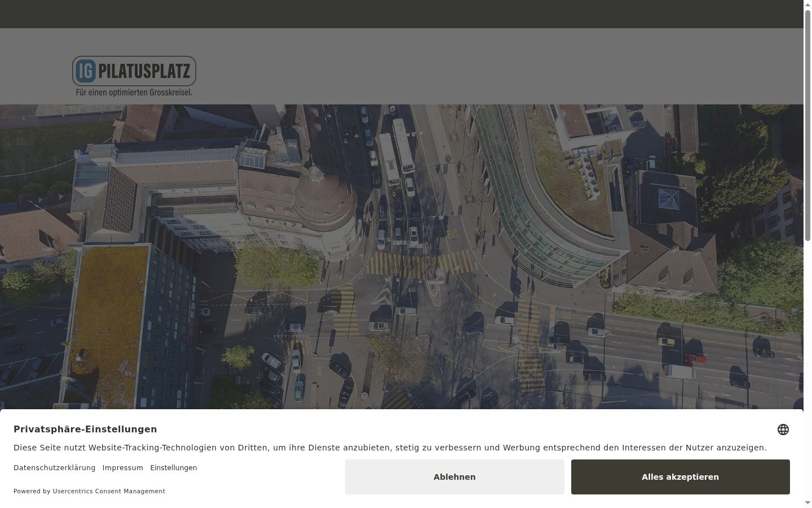Click Alles akzeptieren button
812x508 pixels.
pos(680,477)
